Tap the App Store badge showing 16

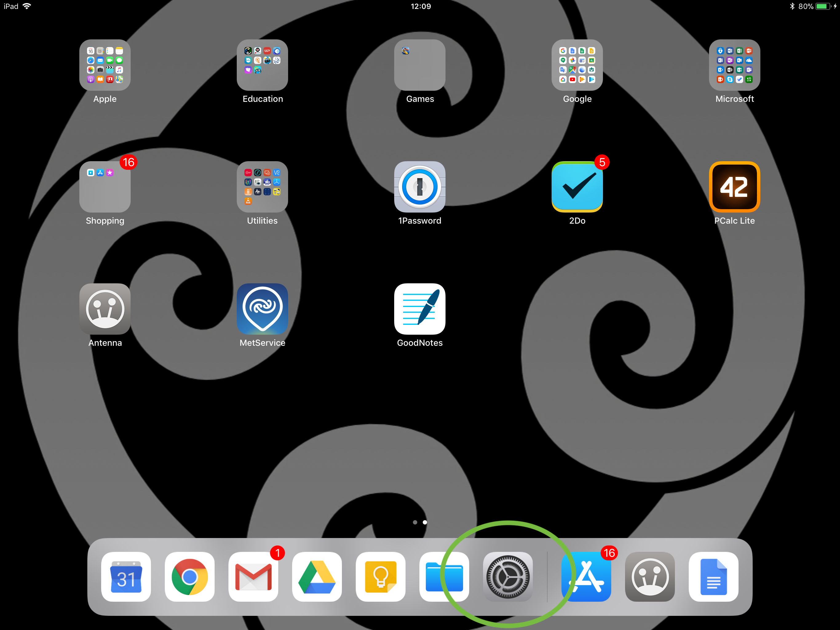[x=609, y=553]
